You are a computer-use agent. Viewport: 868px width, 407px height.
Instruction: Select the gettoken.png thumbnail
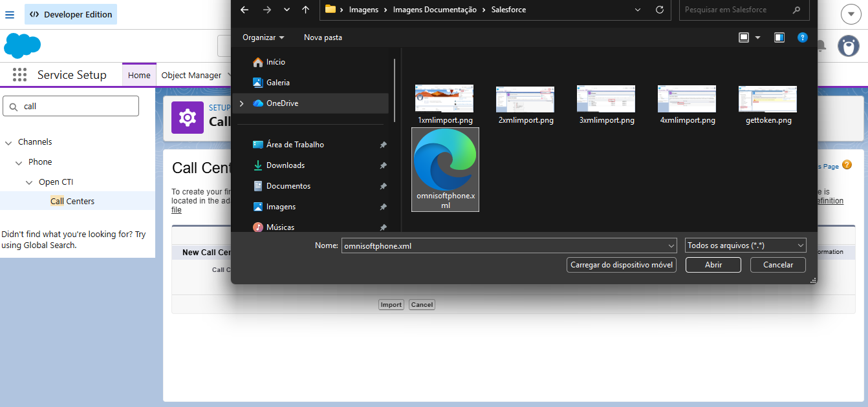768,98
